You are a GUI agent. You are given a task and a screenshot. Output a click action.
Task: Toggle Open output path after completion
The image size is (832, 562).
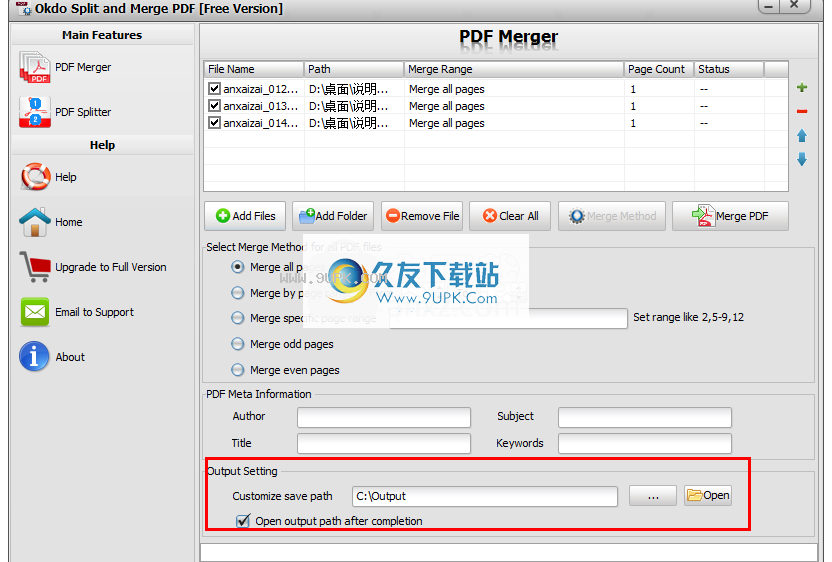(242, 521)
